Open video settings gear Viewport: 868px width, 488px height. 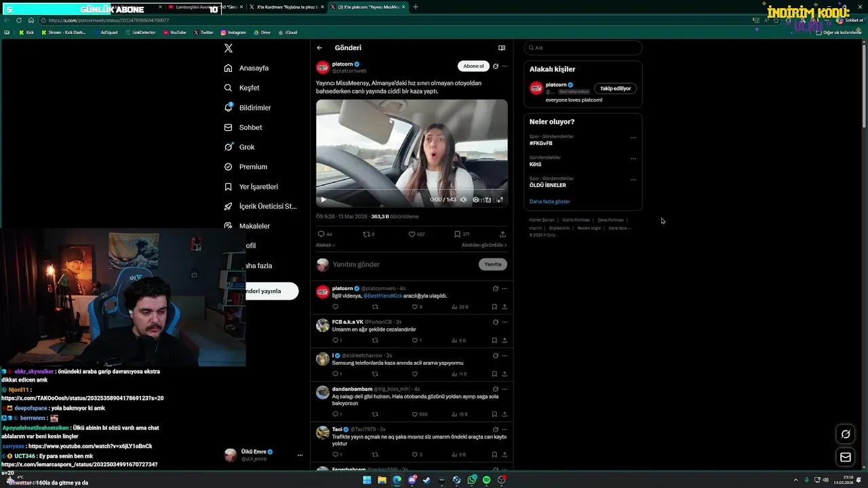pyautogui.click(x=475, y=200)
